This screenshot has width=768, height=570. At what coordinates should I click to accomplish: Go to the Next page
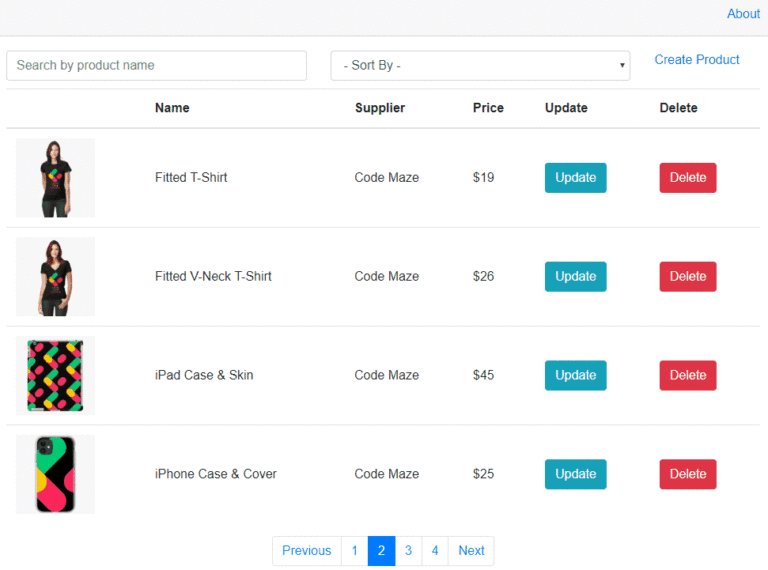[x=471, y=551]
